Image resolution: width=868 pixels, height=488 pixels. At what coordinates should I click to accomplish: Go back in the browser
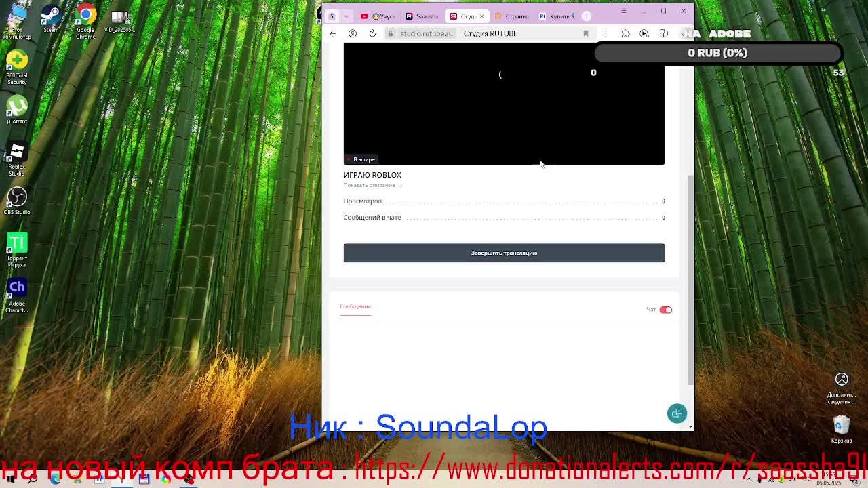(332, 33)
